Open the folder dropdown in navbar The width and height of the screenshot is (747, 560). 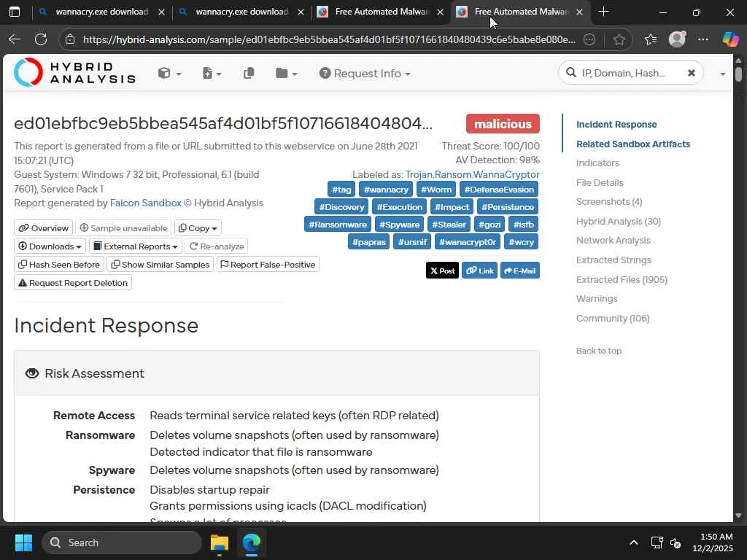coord(286,74)
